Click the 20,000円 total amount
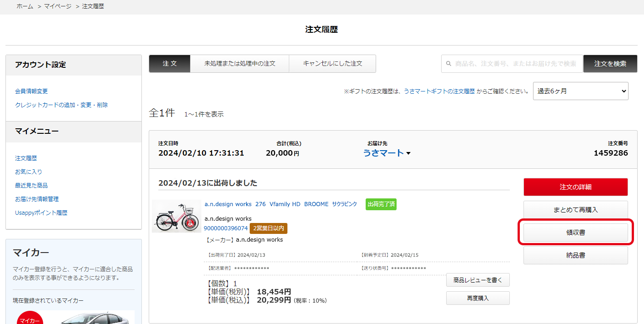 tap(282, 153)
